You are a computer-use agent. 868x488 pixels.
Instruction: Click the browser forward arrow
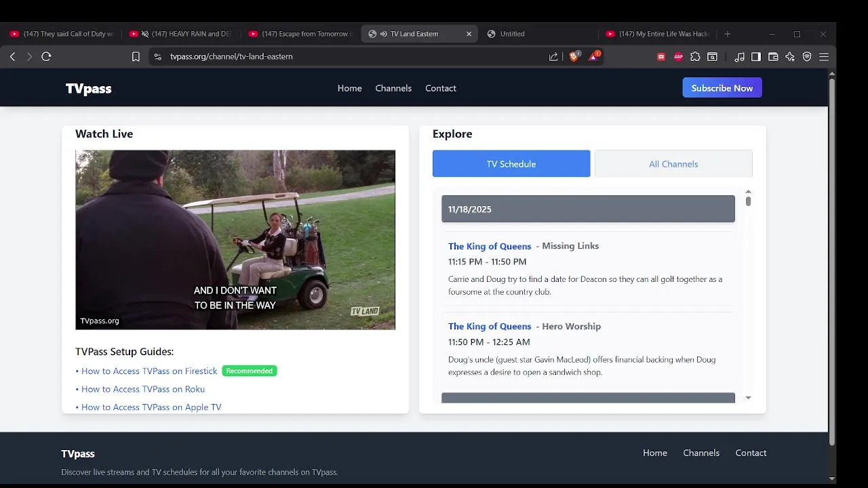29,57
